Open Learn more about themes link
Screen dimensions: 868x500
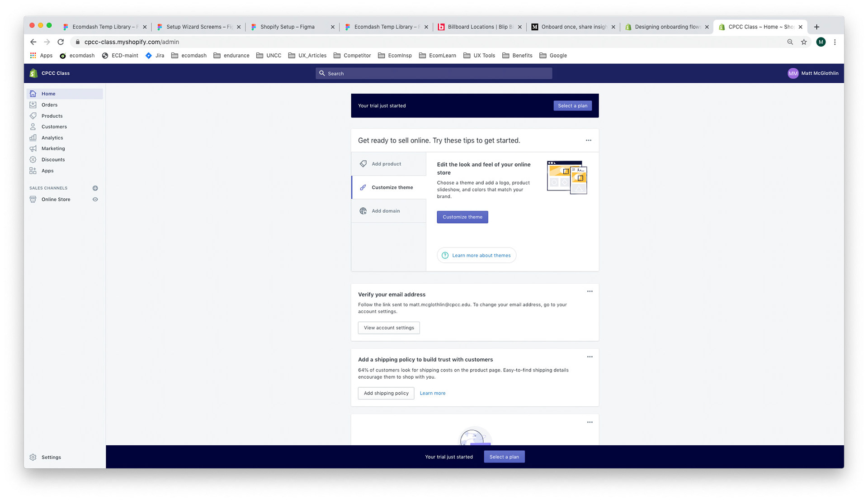[x=481, y=255]
